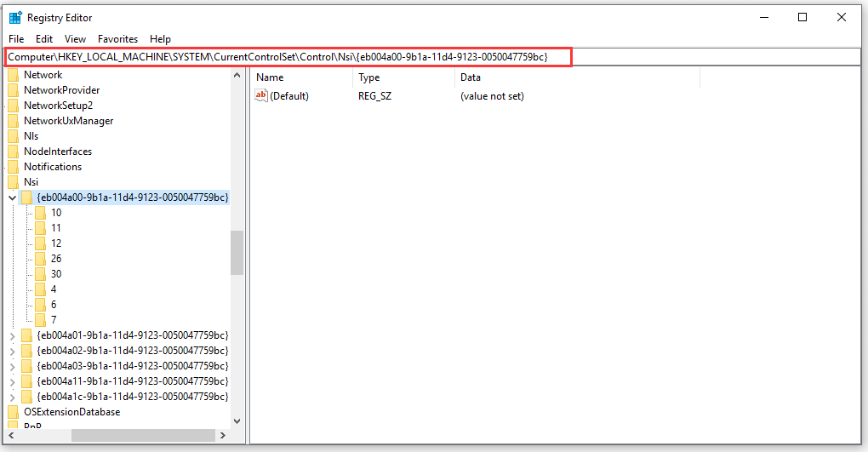Image resolution: width=868 pixels, height=452 pixels.
Task: Select the {eb004a01-9b1a-11d4-9123-0050047759bc} key label
Action: tap(132, 335)
